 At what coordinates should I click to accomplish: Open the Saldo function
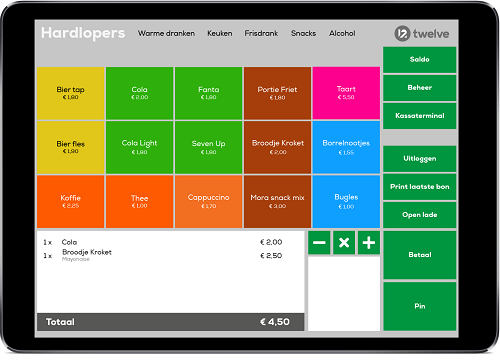coord(420,60)
